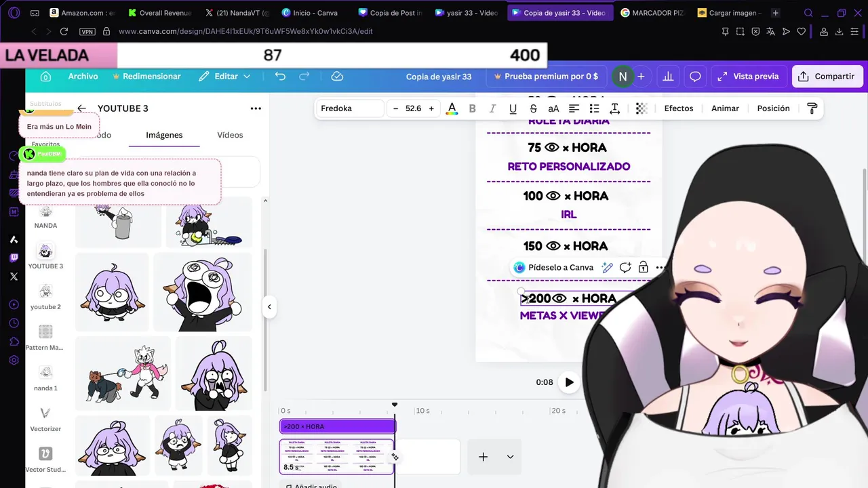Open Efectos text options
Screen dimensions: 868x488
click(679, 108)
